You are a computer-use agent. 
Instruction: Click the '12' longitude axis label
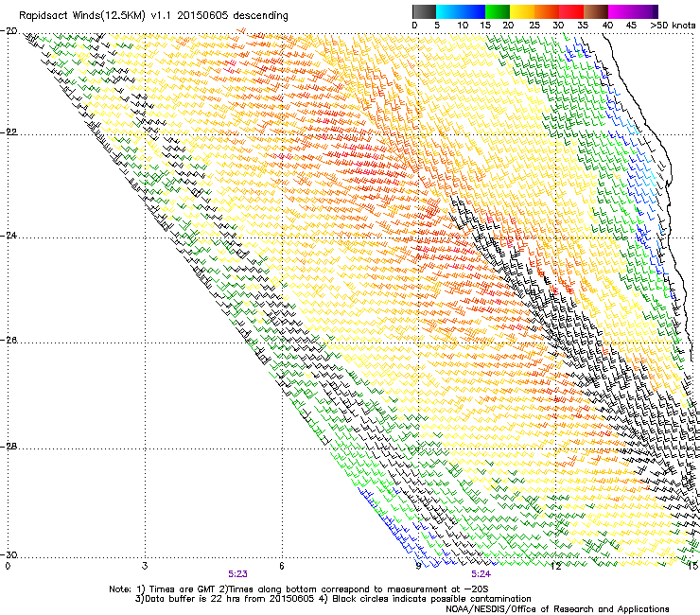[555, 566]
